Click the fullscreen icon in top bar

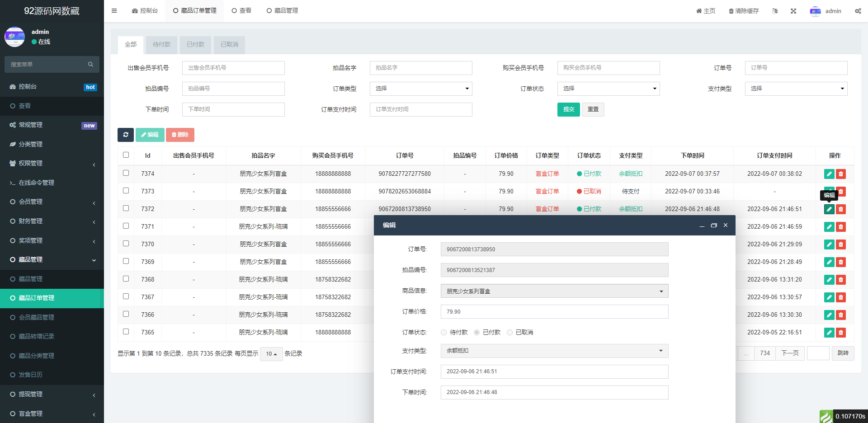click(x=793, y=11)
